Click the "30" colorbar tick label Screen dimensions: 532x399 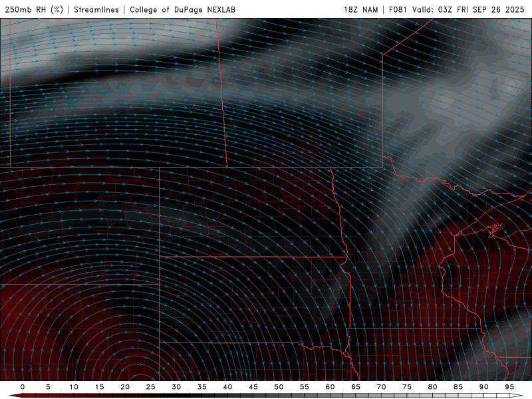[x=176, y=387]
